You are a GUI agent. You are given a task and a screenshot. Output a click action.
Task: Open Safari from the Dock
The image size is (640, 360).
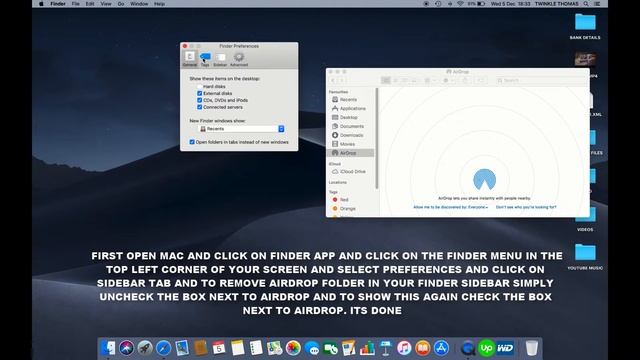click(x=163, y=348)
